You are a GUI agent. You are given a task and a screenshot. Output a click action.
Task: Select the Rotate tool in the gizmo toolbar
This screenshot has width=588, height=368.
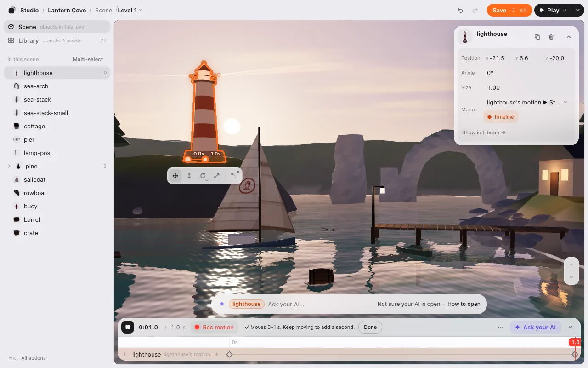tap(203, 176)
